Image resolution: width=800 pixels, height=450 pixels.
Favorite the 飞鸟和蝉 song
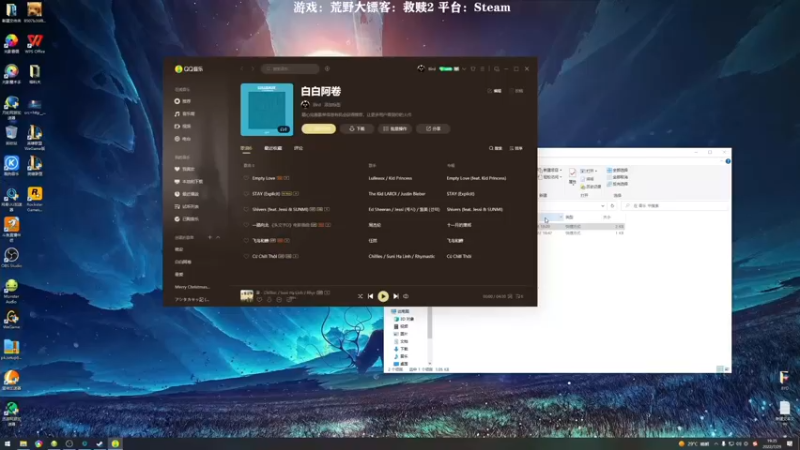coord(246,240)
